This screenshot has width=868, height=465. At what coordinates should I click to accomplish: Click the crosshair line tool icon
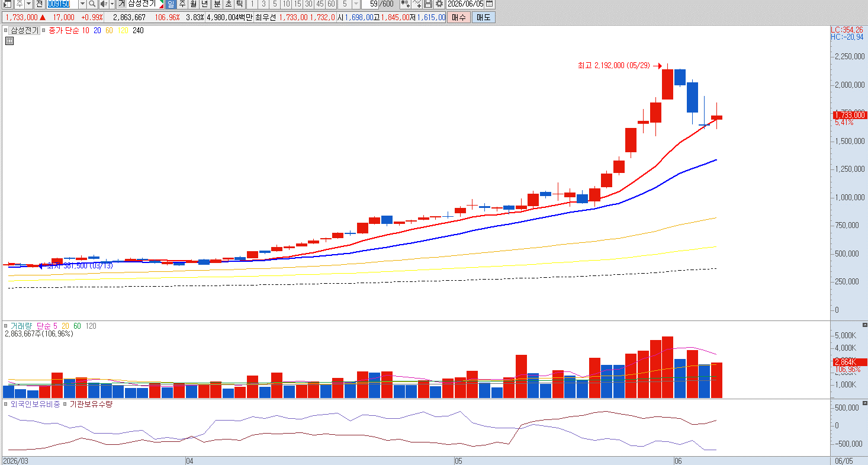(x=417, y=4)
